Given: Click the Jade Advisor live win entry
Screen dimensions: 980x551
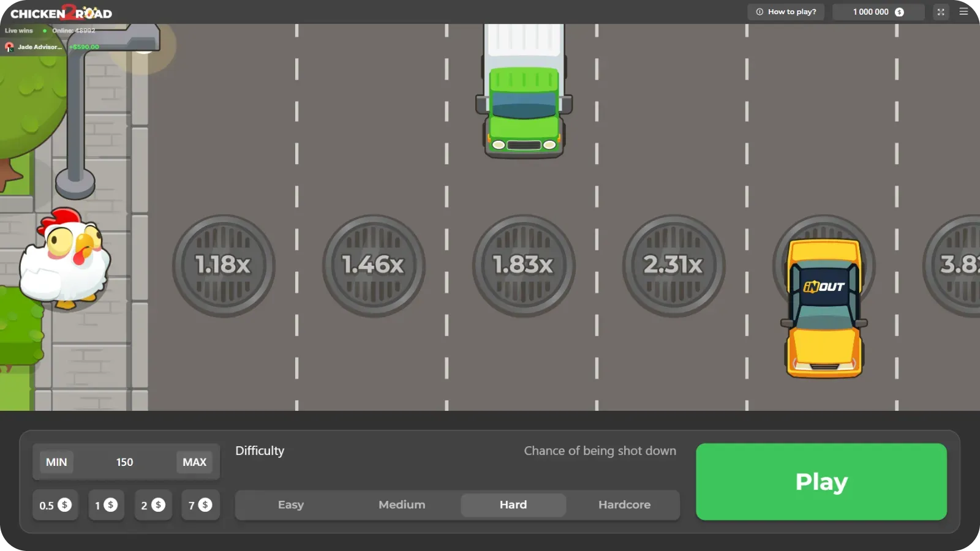Looking at the screenshot, I should 52,47.
